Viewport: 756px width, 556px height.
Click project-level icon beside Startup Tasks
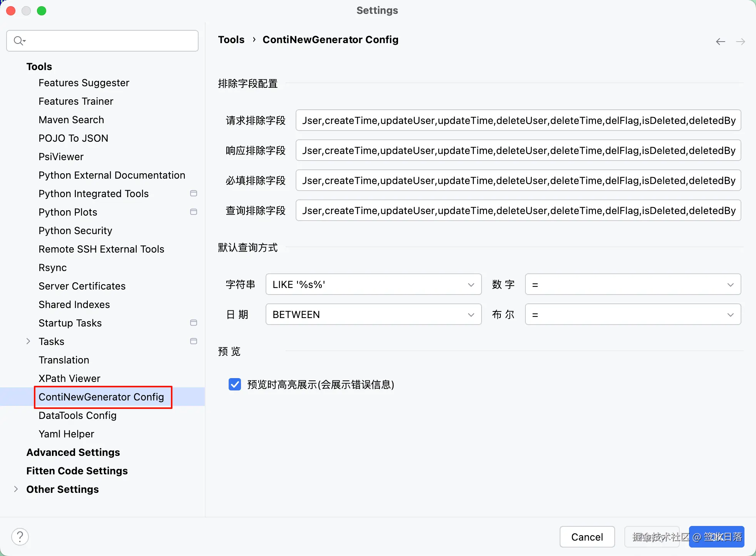(194, 323)
